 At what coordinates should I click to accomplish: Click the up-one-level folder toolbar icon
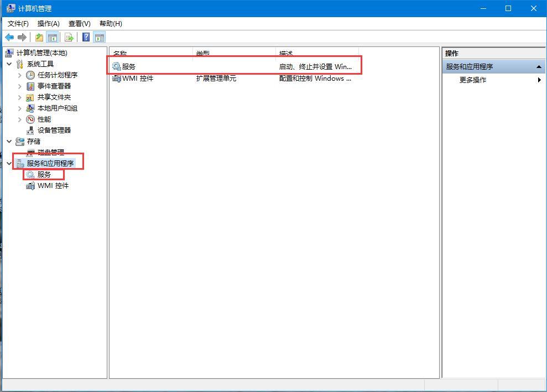[38, 37]
